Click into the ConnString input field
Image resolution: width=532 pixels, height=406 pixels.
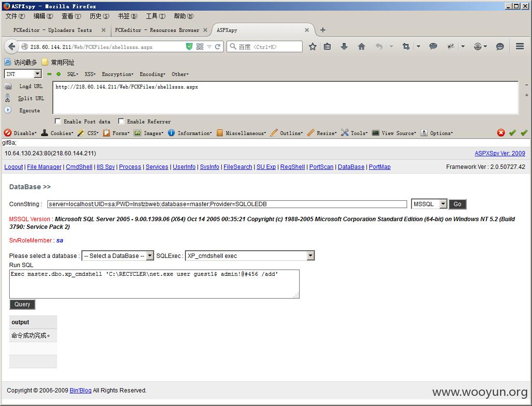[x=227, y=204]
